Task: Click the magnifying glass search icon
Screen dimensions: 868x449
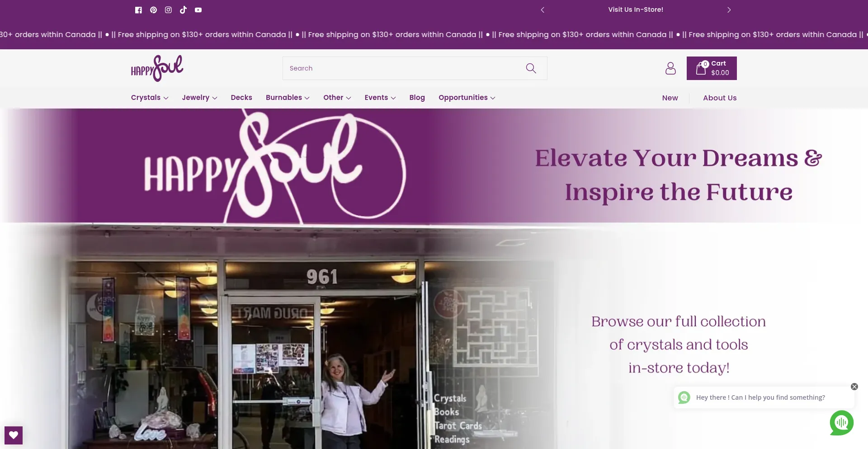Action: [531, 68]
